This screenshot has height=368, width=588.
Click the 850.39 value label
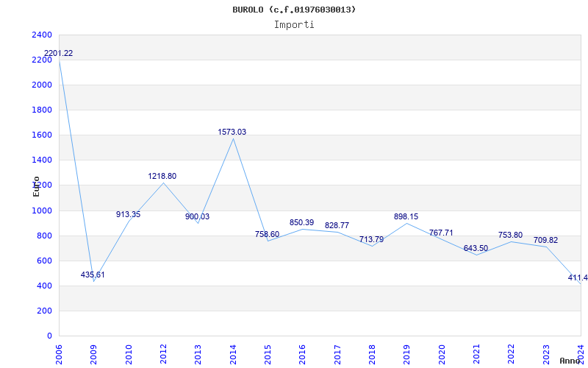[301, 223]
